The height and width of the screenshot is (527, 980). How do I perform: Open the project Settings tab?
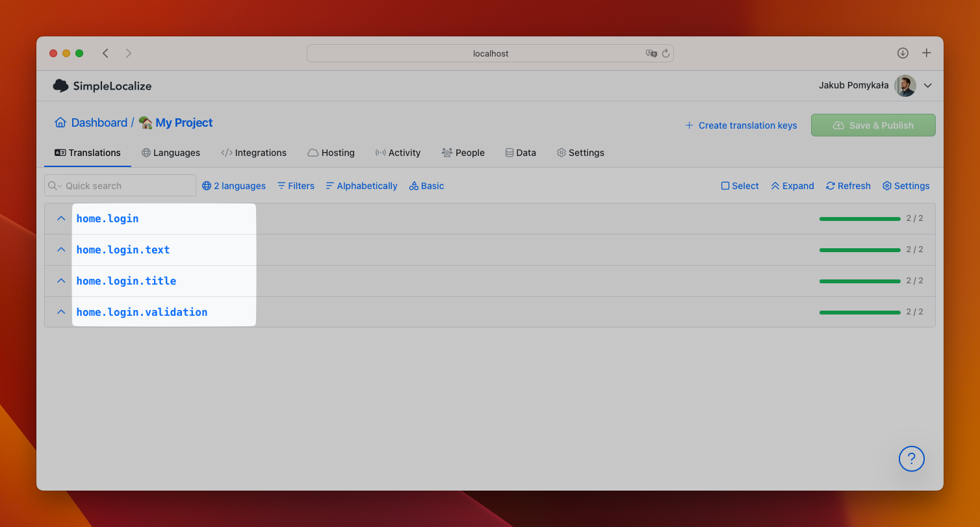[580, 153]
